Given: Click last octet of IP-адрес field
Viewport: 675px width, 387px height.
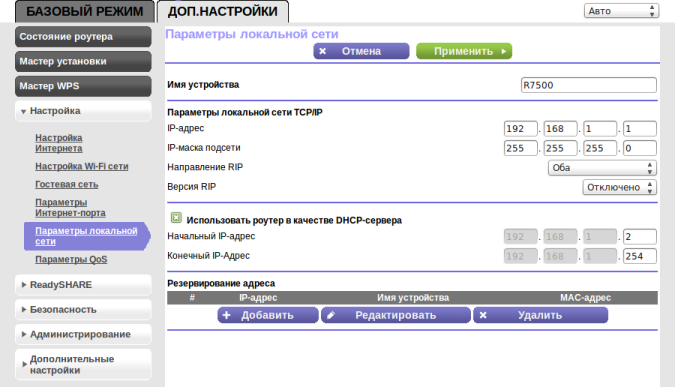Looking at the screenshot, I should coord(640,129).
